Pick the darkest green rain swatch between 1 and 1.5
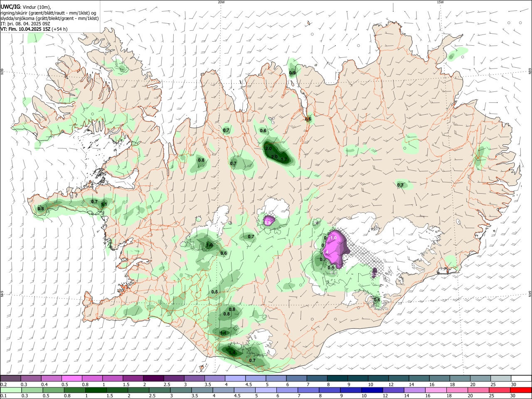Viewport: 532px width, 399px height. tap(96, 390)
